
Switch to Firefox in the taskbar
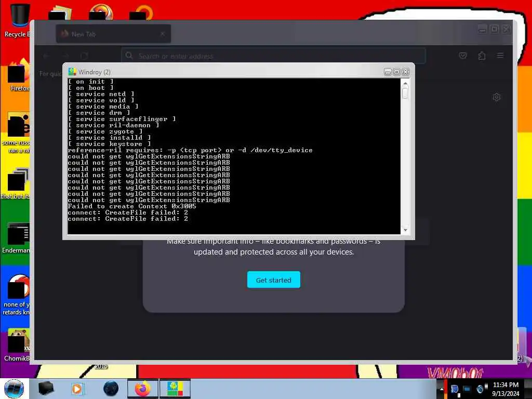click(x=142, y=389)
